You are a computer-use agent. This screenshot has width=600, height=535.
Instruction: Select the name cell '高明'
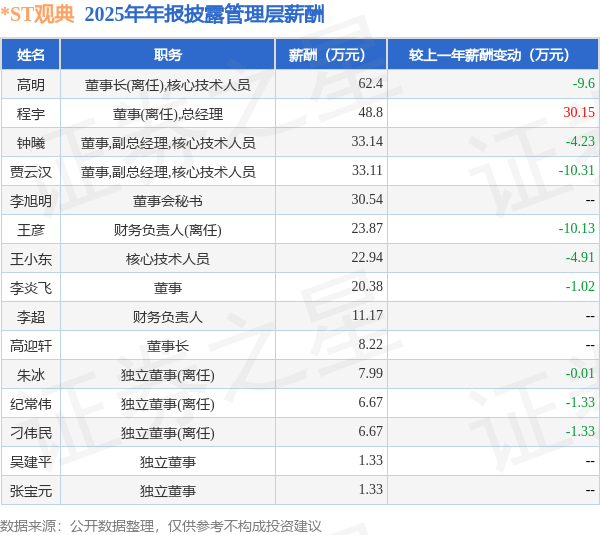click(31, 85)
